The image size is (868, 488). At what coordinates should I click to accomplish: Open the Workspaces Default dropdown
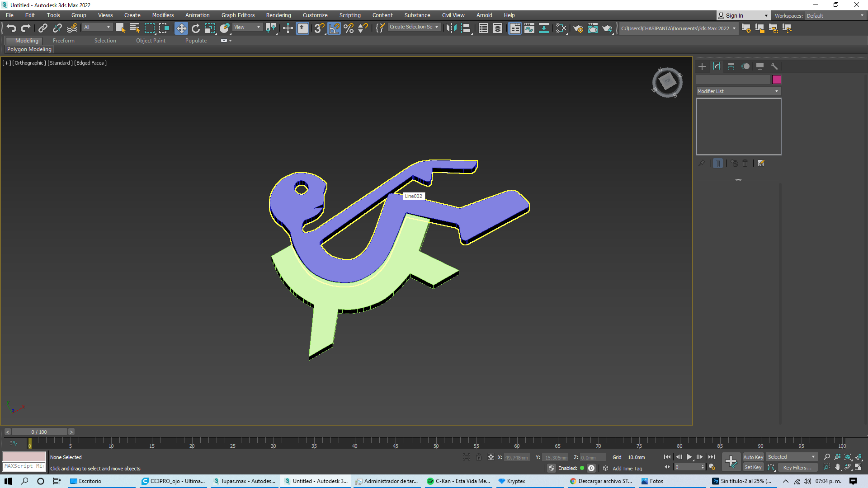[835, 16]
